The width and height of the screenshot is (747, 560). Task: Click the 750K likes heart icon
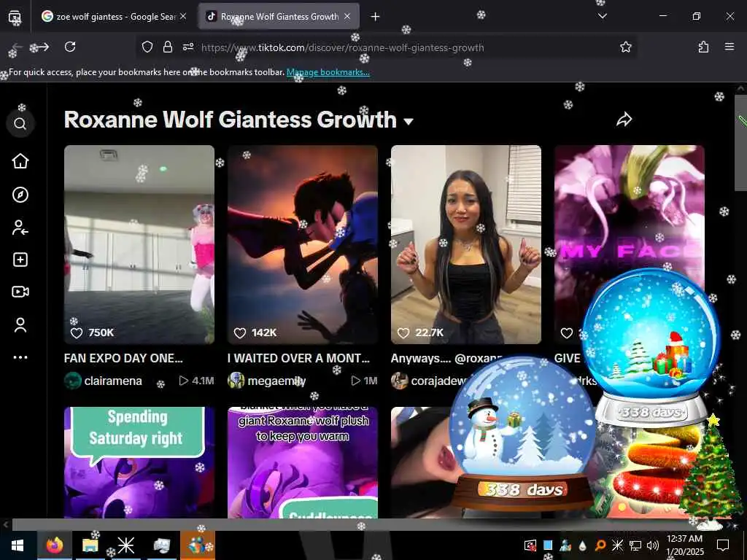coord(77,332)
